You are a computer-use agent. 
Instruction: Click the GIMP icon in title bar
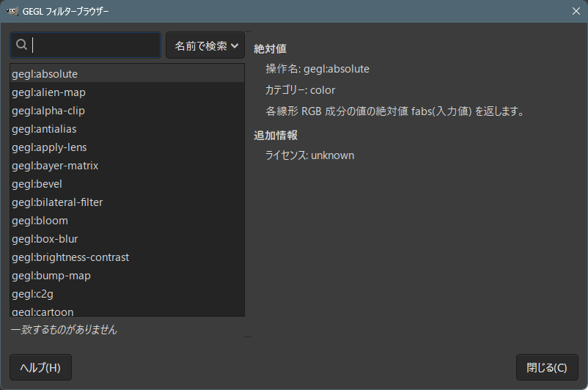(x=12, y=11)
